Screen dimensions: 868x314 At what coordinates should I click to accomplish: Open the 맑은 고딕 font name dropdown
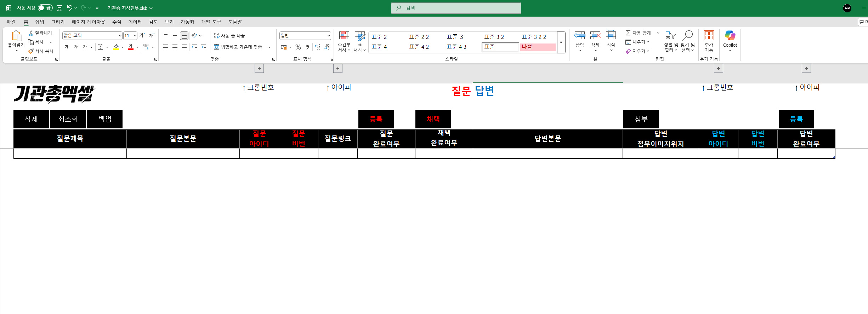(x=120, y=36)
